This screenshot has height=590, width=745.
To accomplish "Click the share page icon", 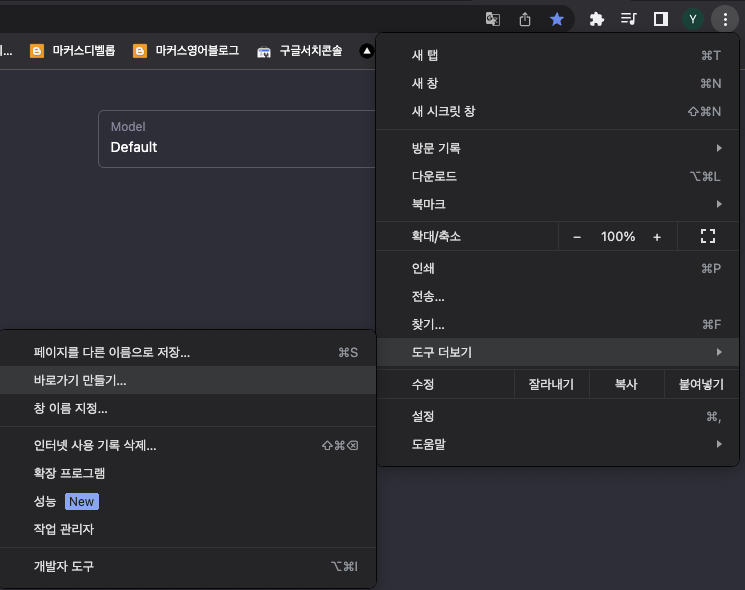I will [525, 19].
